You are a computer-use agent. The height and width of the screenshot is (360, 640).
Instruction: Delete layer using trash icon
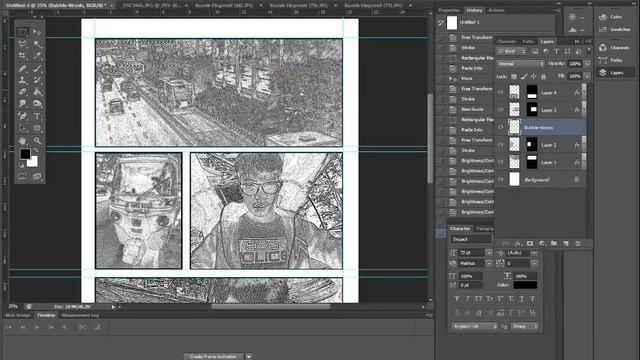point(578,244)
